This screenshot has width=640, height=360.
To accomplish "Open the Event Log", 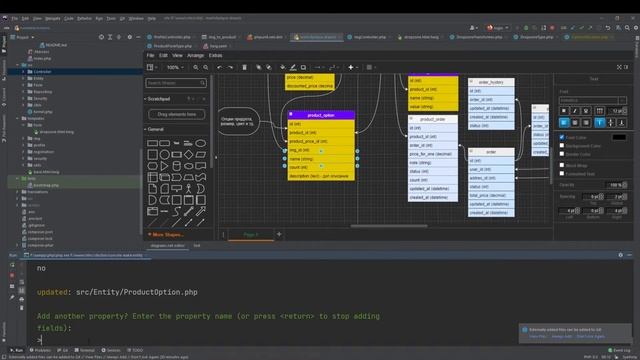I will point(619,350).
